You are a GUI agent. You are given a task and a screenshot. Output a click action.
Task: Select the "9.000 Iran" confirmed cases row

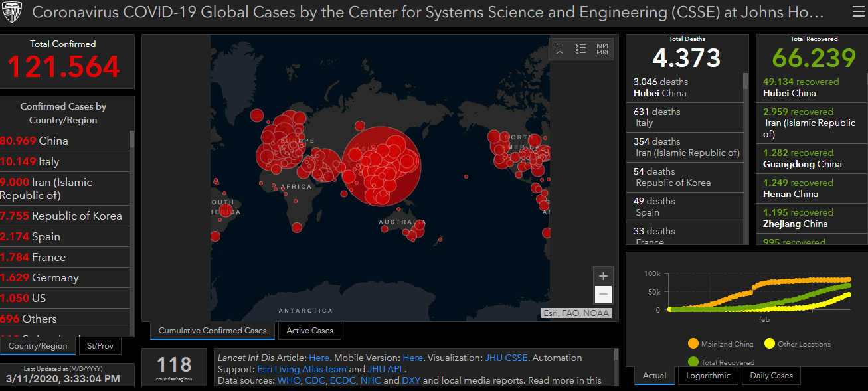click(64, 189)
